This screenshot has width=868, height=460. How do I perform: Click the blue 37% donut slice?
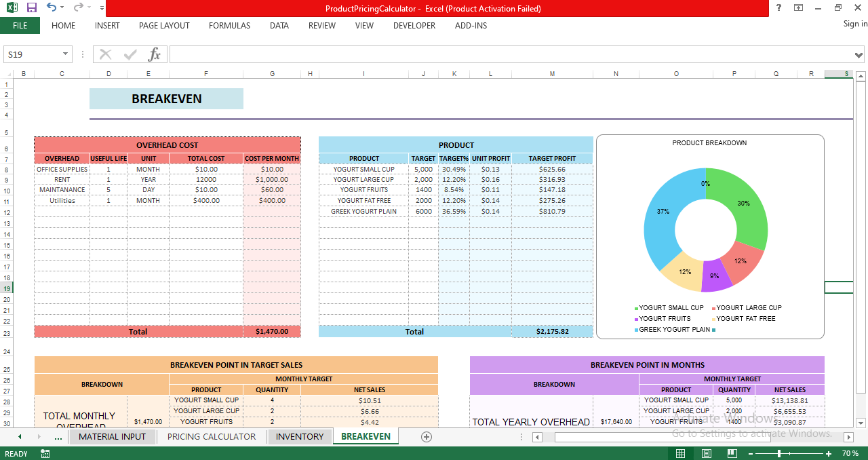[x=663, y=211]
